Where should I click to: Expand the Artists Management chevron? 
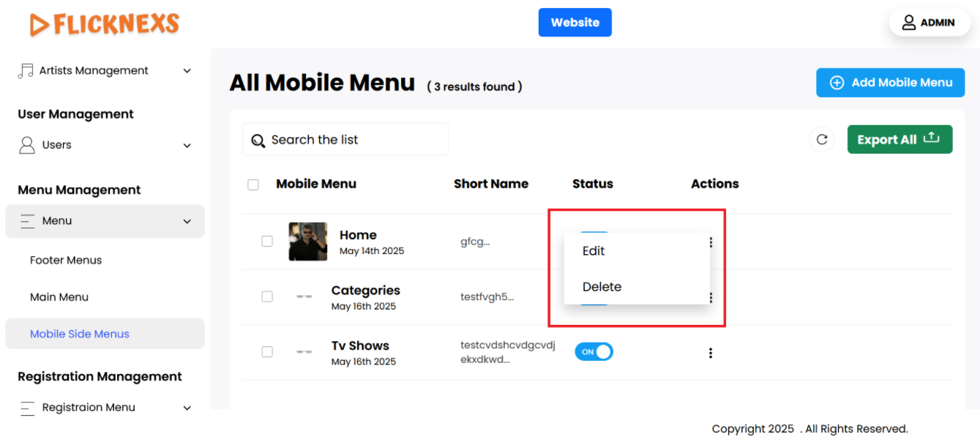point(187,71)
